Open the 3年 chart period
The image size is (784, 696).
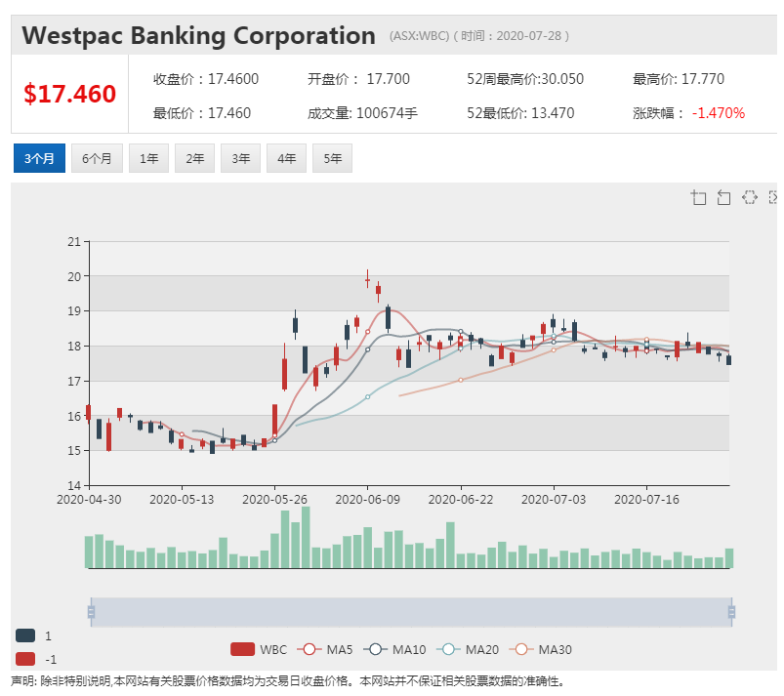pos(240,158)
